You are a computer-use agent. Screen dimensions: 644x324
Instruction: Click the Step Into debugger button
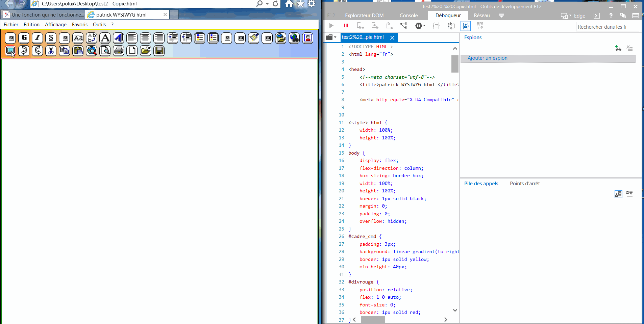tap(360, 26)
